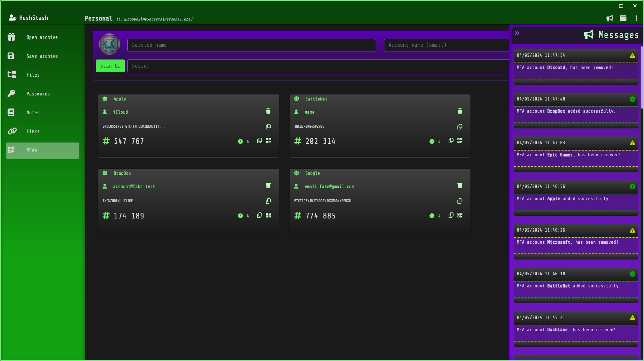This screenshot has width=644, height=361.
Task: Delete the Apple MFA account
Action: pyautogui.click(x=268, y=111)
